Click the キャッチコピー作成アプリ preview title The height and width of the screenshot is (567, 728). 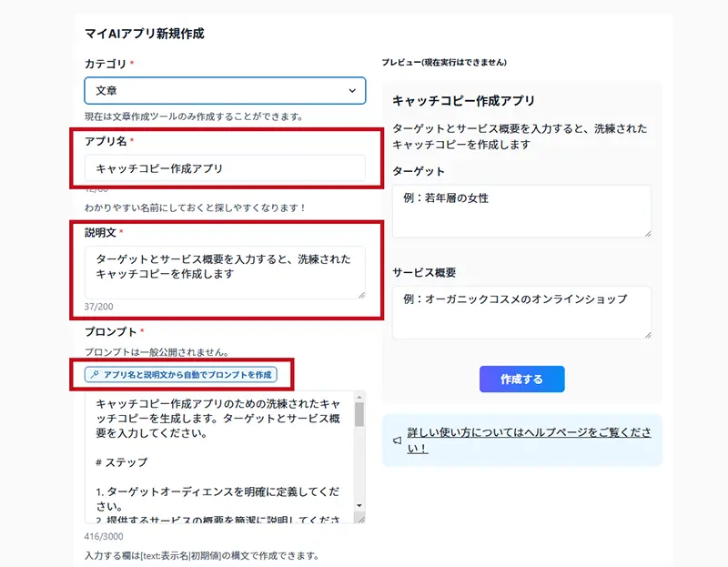[463, 101]
